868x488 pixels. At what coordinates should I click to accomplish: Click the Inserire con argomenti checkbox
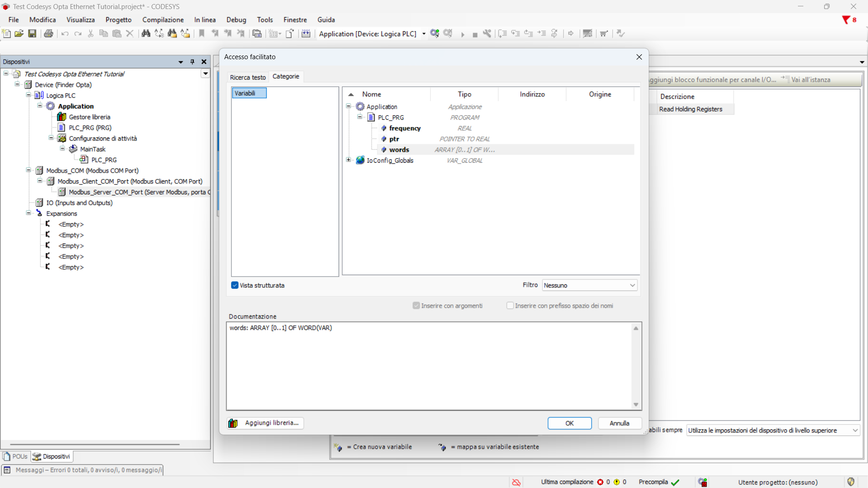click(416, 306)
